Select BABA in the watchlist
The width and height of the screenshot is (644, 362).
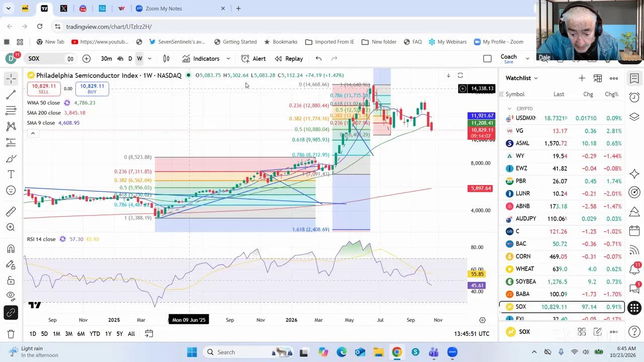[562, 294]
